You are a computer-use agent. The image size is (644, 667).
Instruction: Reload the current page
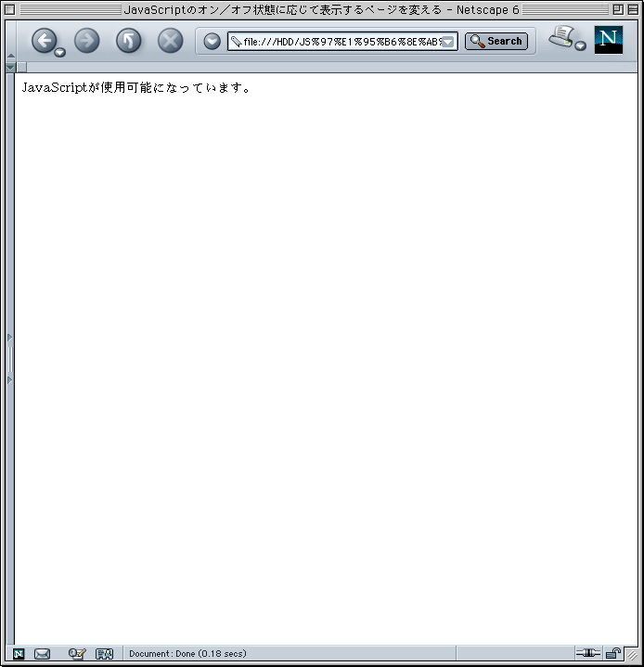pyautogui.click(x=128, y=40)
